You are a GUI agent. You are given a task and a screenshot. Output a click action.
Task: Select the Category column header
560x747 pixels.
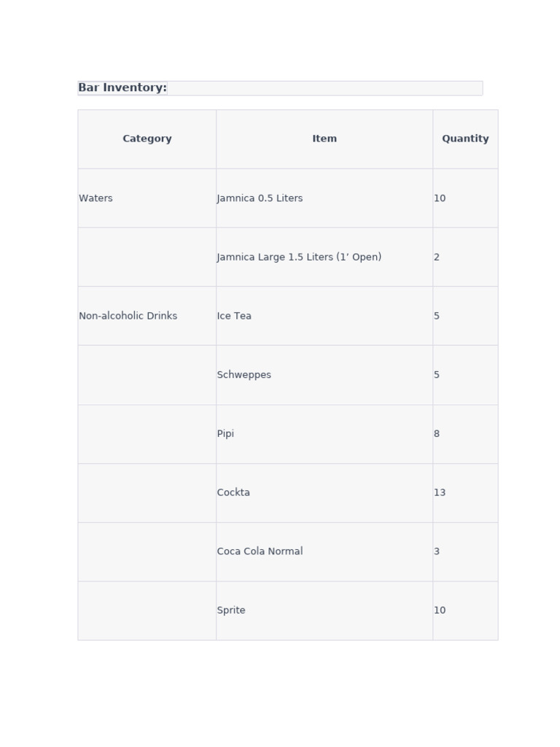(x=147, y=139)
